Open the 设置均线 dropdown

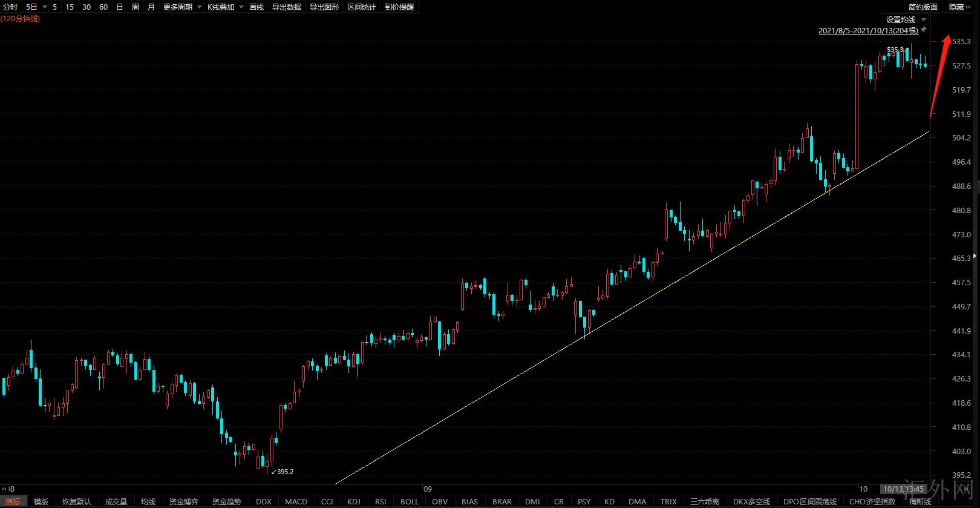click(x=906, y=20)
